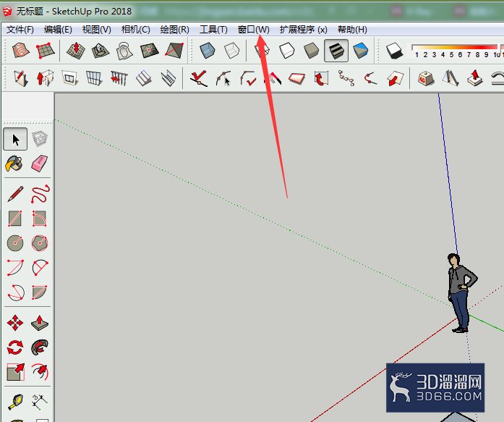The width and height of the screenshot is (504, 422).
Task: Click the curve with pointer cursor icon
Action: (x=223, y=78)
